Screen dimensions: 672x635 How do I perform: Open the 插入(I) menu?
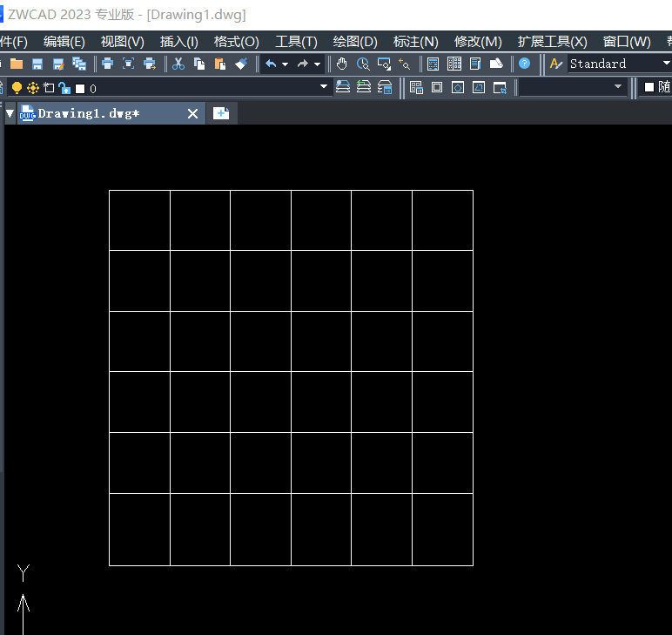click(178, 42)
